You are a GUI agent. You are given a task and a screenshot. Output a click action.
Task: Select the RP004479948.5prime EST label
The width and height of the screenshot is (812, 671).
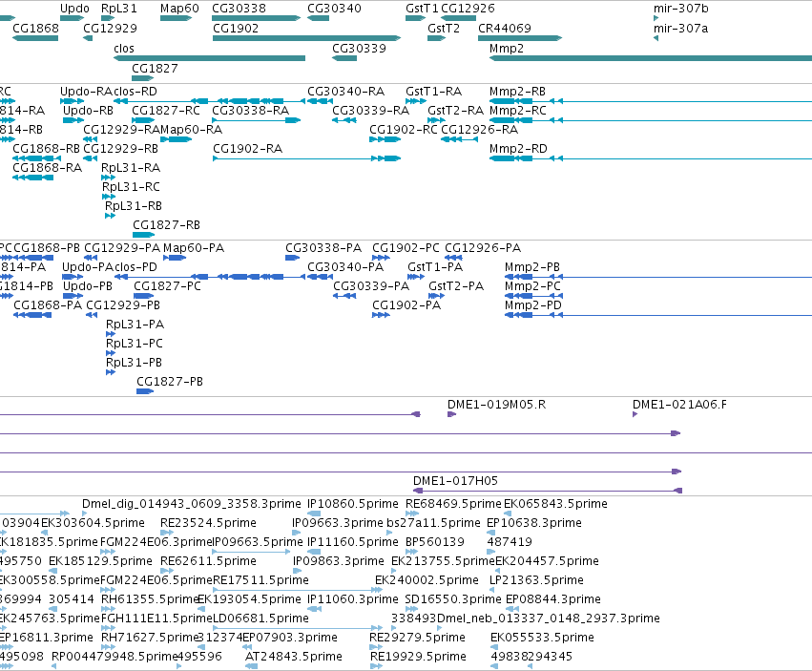115,657
